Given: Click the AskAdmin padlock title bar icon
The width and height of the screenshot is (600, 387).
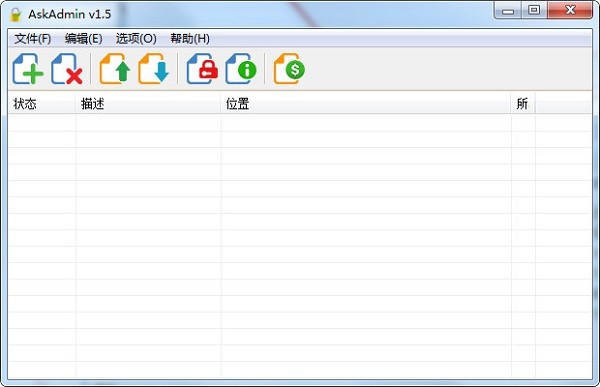Looking at the screenshot, I should click(16, 15).
